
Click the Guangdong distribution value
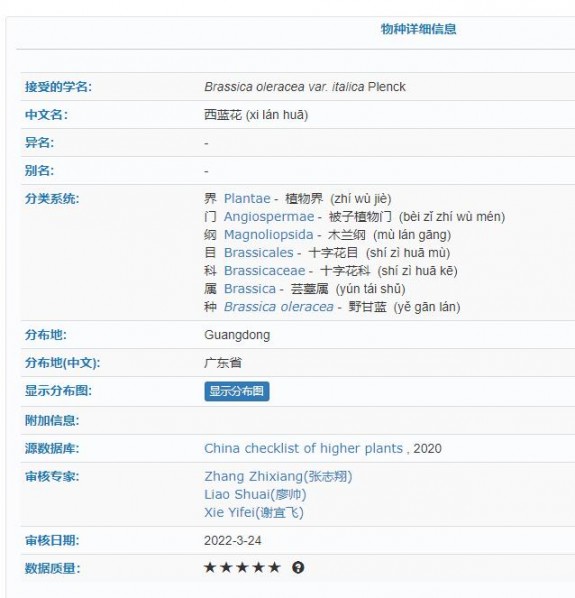point(237,335)
